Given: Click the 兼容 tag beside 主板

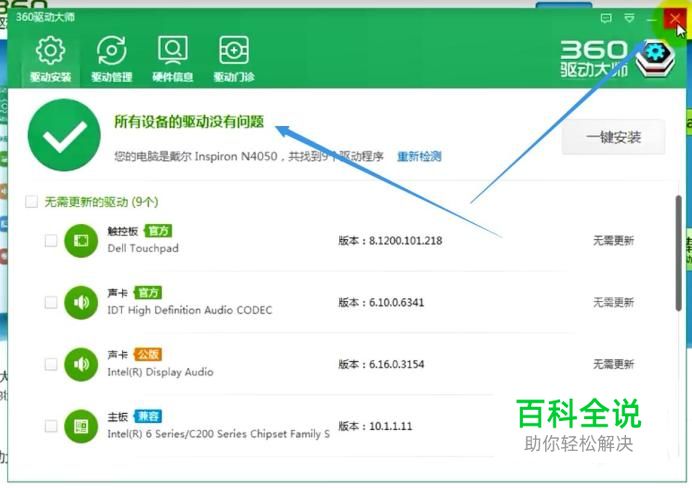Looking at the screenshot, I should pyautogui.click(x=148, y=416).
